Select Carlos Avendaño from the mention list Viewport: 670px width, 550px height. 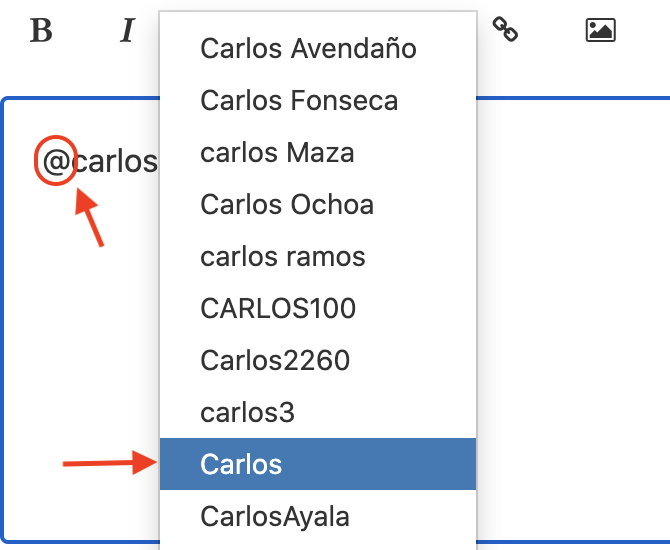tap(318, 48)
